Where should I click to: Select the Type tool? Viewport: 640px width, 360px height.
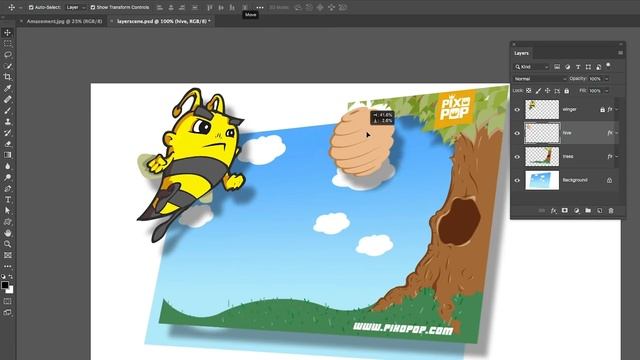pyautogui.click(x=7, y=200)
